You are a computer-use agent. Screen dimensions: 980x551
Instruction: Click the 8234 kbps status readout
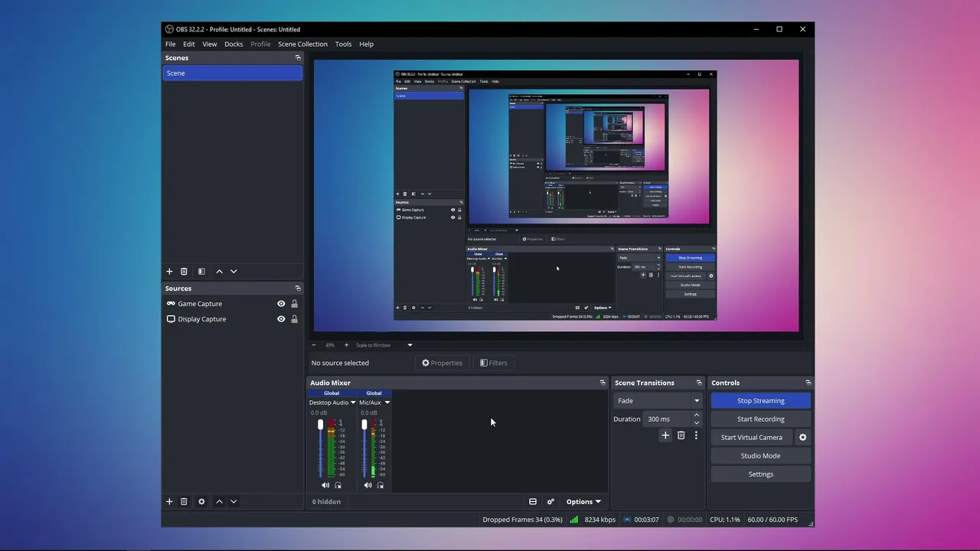pyautogui.click(x=600, y=520)
